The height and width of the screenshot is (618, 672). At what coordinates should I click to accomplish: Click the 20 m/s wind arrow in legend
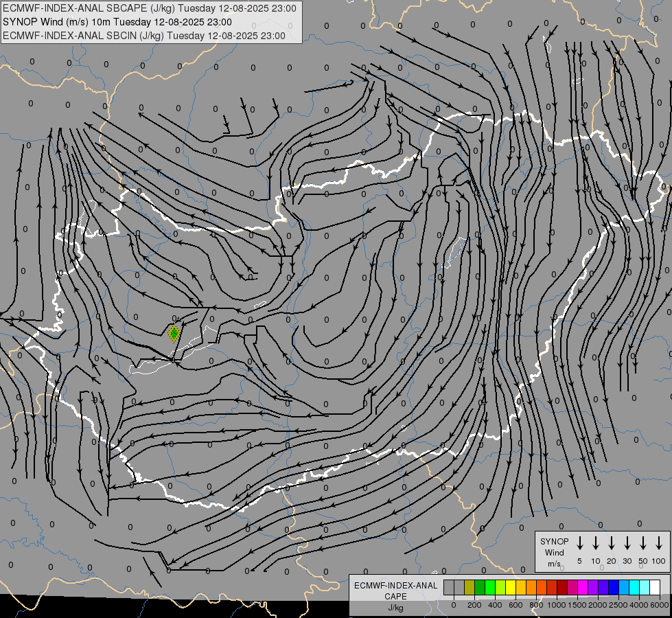pos(611,543)
